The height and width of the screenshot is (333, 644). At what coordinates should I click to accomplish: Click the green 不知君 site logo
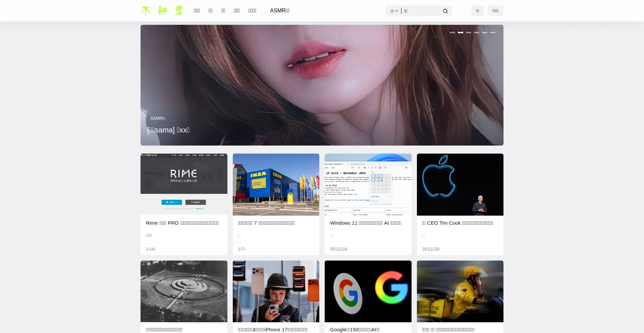tap(162, 11)
